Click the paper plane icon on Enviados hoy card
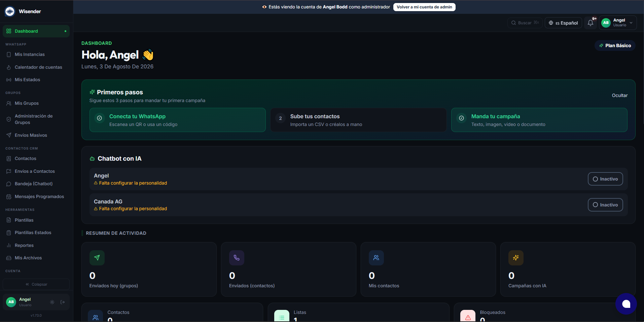This screenshot has width=644, height=322. pyautogui.click(x=97, y=258)
